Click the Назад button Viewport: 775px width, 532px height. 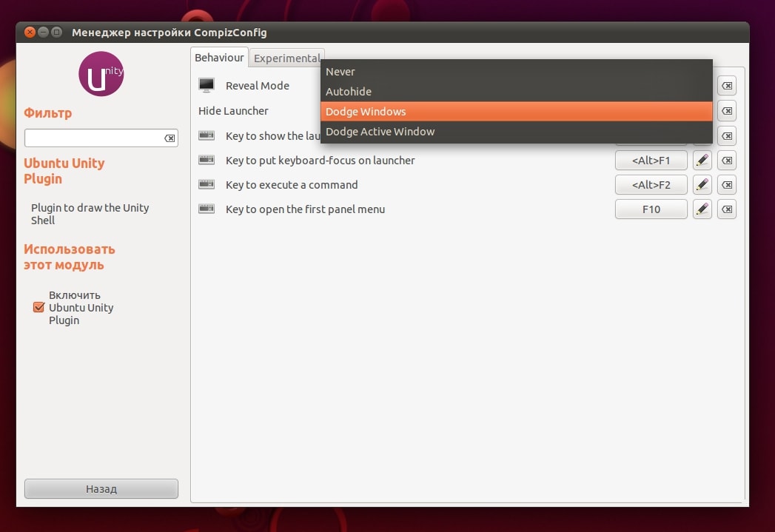click(x=101, y=489)
